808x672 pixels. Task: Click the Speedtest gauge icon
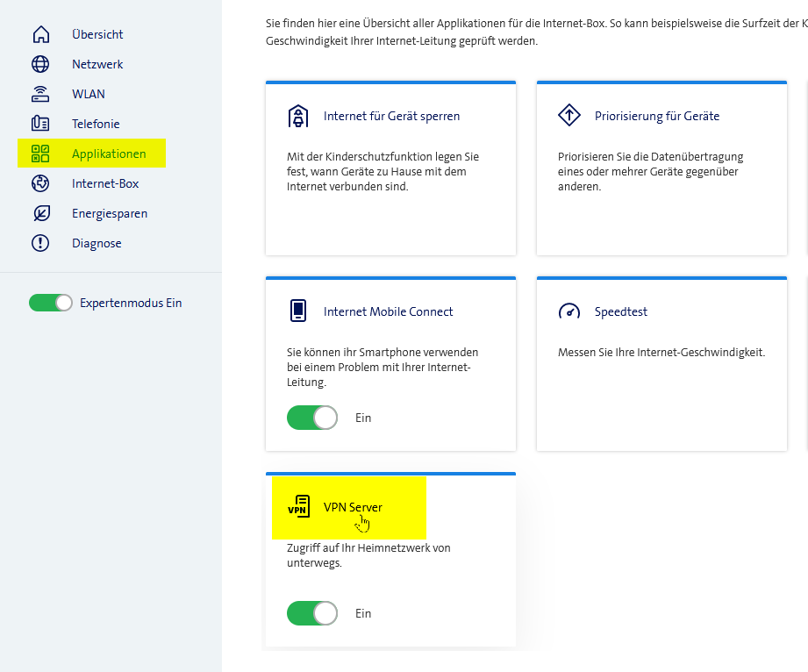[568, 311]
